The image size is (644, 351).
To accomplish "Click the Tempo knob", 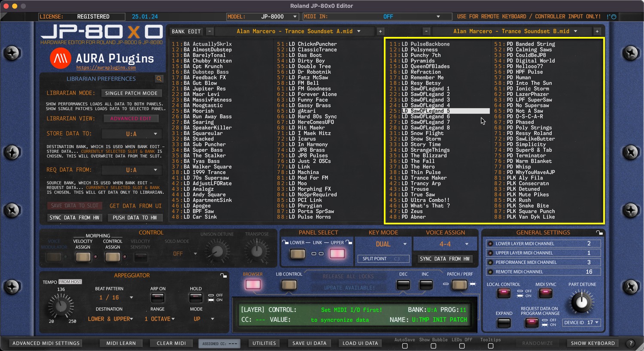I will tap(61, 306).
